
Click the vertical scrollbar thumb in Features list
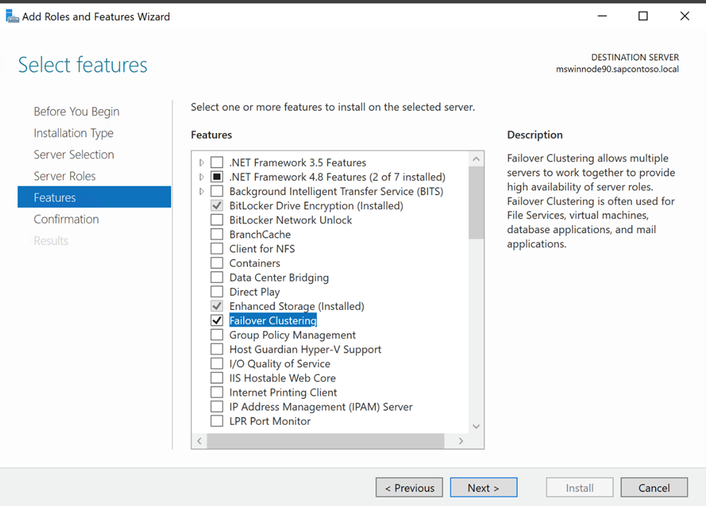click(476, 203)
